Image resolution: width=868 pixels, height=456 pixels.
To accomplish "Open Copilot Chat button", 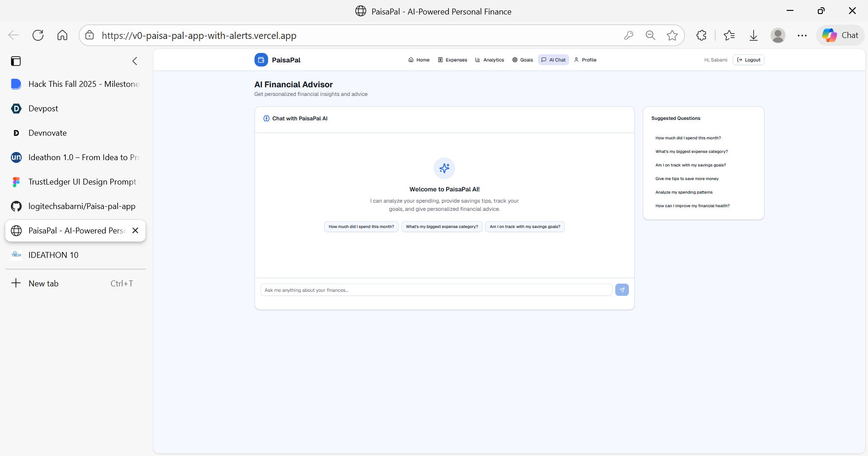I will [x=840, y=35].
